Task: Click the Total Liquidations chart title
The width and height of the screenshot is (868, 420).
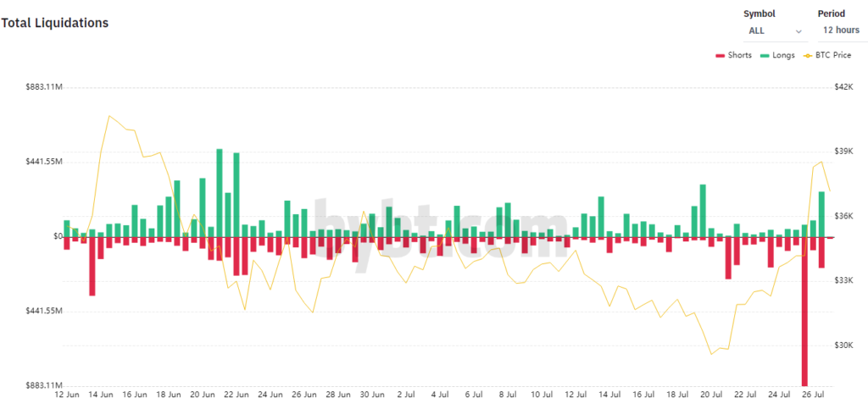Action: pyautogui.click(x=55, y=23)
